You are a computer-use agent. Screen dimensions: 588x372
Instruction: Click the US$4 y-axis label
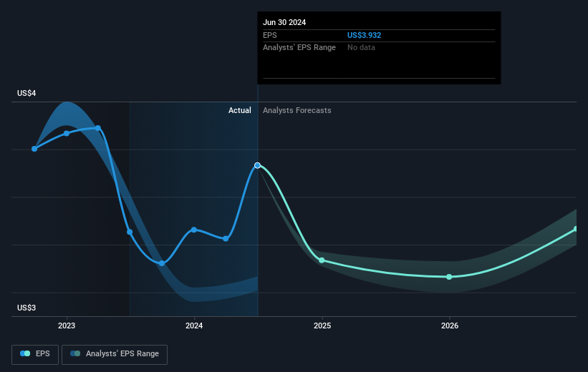tap(26, 93)
